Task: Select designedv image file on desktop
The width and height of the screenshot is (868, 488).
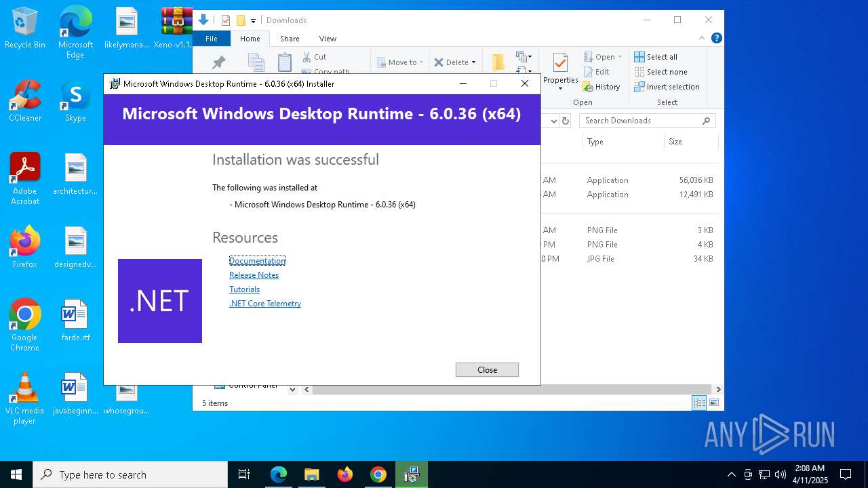Action: [x=75, y=247]
